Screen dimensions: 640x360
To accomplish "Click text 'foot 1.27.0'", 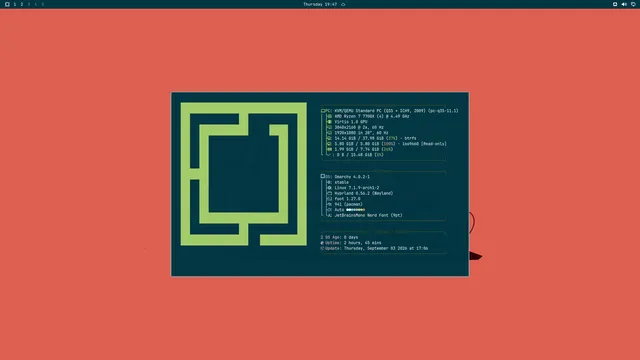I will pyautogui.click(x=347, y=199).
